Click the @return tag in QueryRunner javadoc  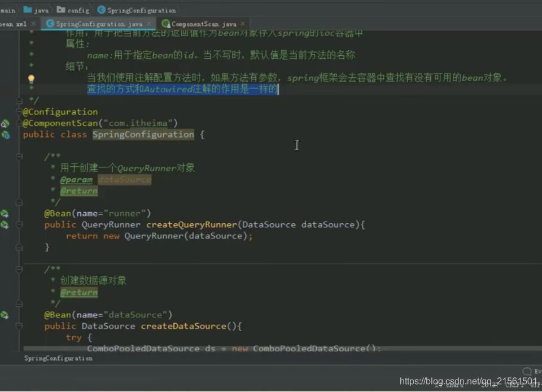pyautogui.click(x=79, y=191)
